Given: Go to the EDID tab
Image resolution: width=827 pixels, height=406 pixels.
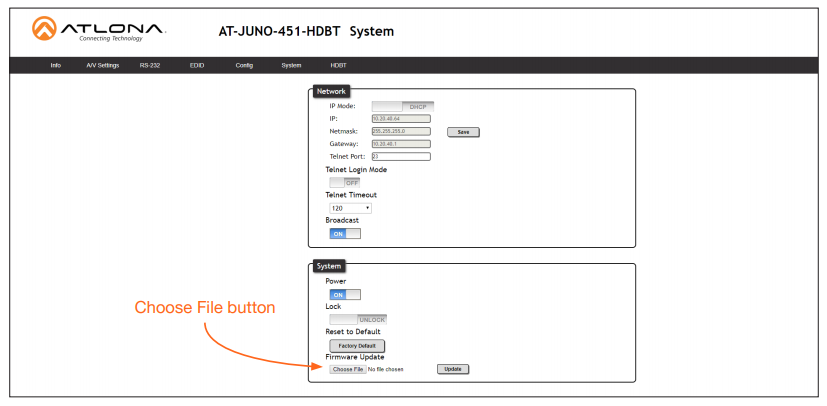Looking at the screenshot, I should pyautogui.click(x=197, y=65).
